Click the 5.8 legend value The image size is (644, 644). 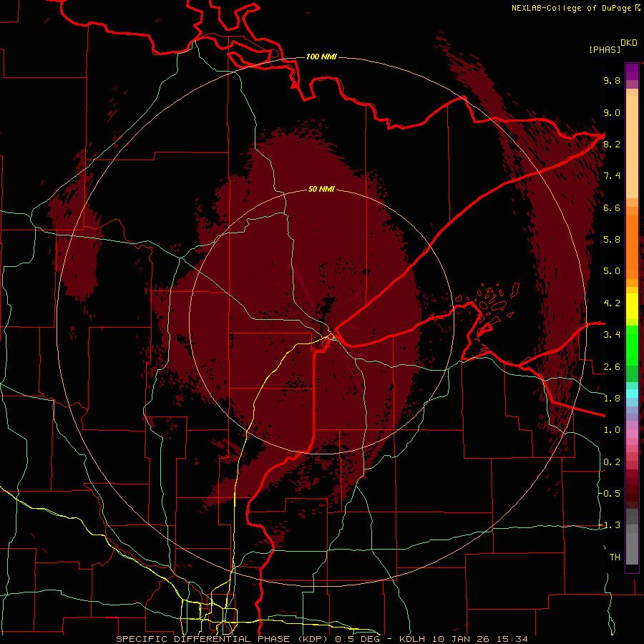pyautogui.click(x=612, y=240)
